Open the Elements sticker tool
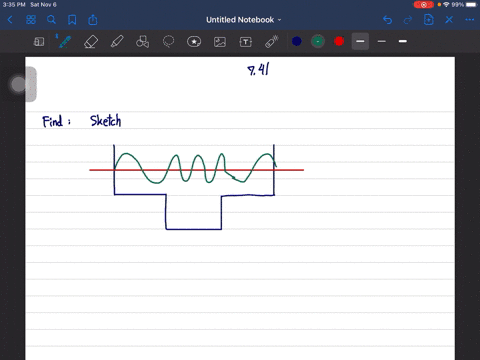 click(x=194, y=42)
